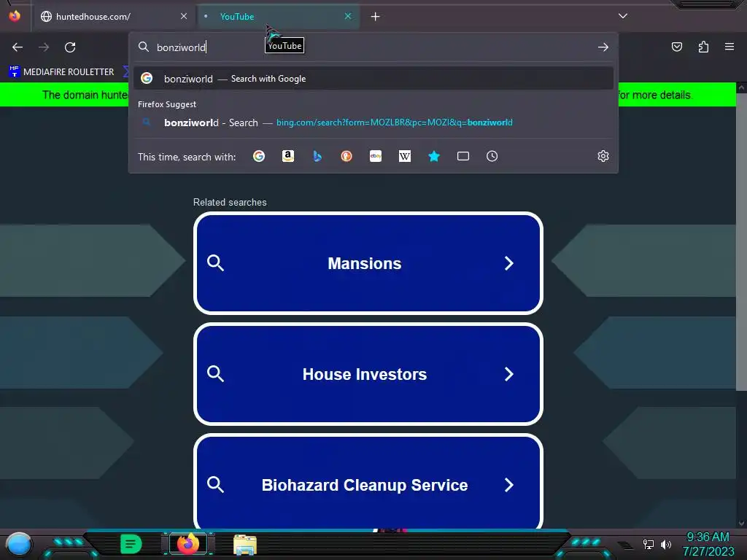Click the scrollbar up arrow
The width and height of the screenshot is (747, 560).
point(741,87)
